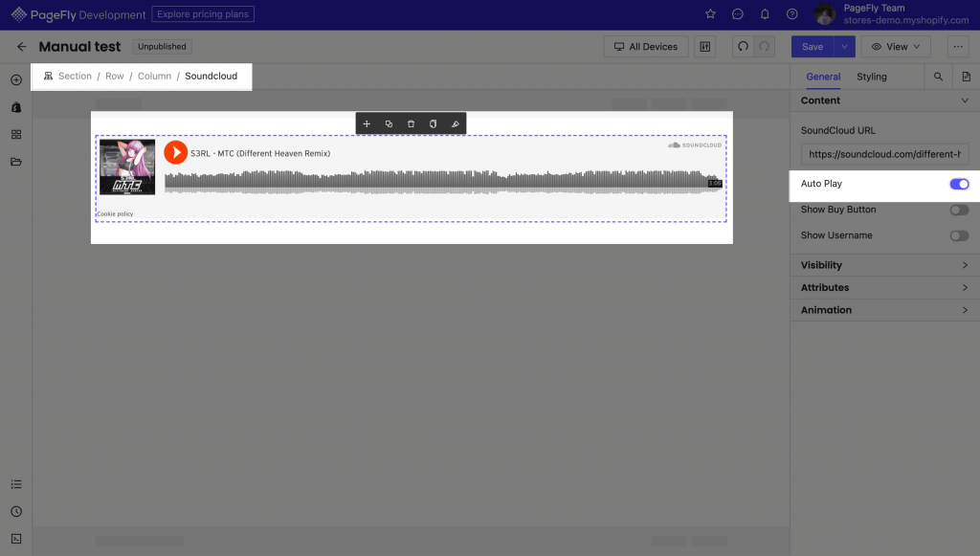Viewport: 980px width, 556px height.
Task: Play the SoundCloud track
Action: point(176,152)
